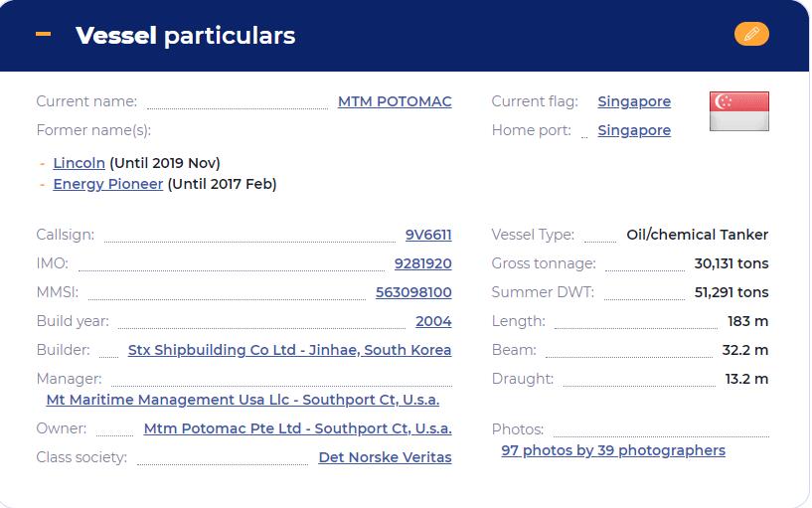Click the Former name(s) label
Viewport: 812px width, 508px height.
click(x=93, y=130)
